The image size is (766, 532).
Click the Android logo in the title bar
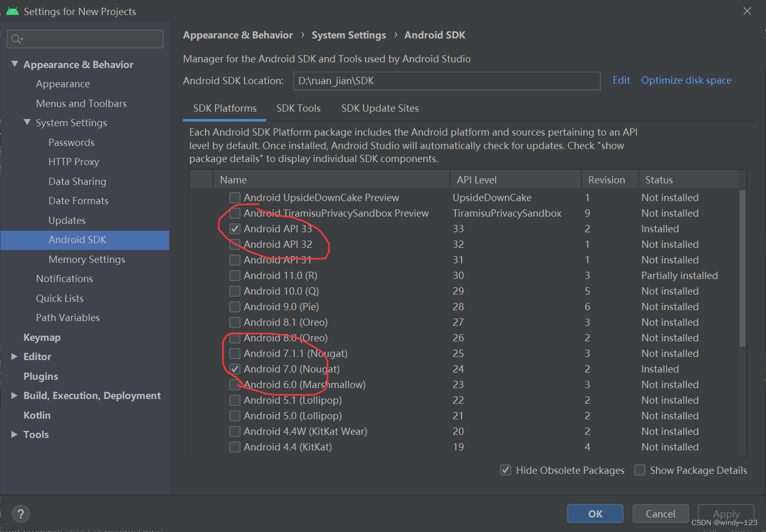(x=12, y=10)
